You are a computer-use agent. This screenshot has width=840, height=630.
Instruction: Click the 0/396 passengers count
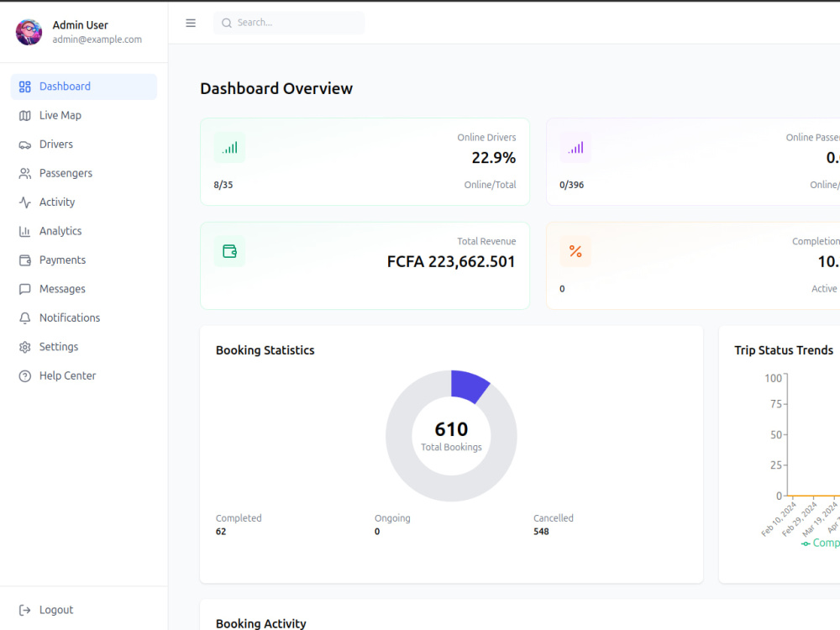tap(571, 185)
